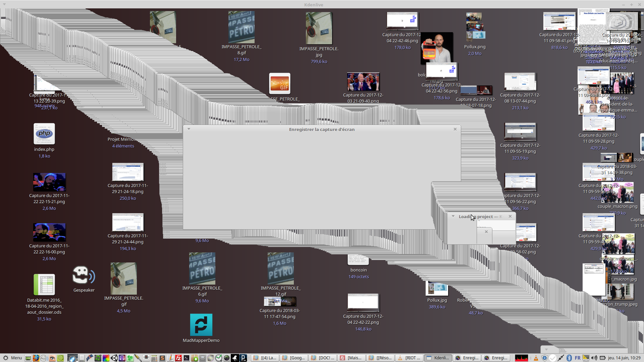Click the Bluetooth tray icon
This screenshot has height=362, width=644.
pyautogui.click(x=569, y=358)
